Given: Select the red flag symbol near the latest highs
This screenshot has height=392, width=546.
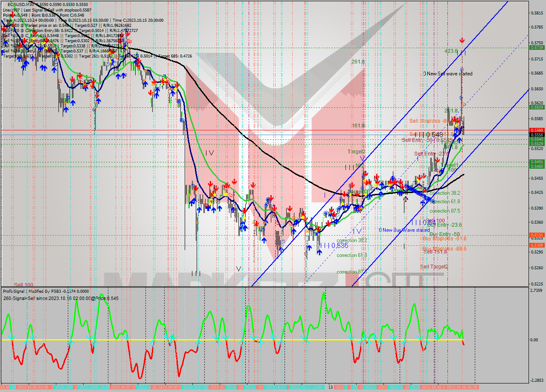Looking at the screenshot, I should click(x=464, y=103).
